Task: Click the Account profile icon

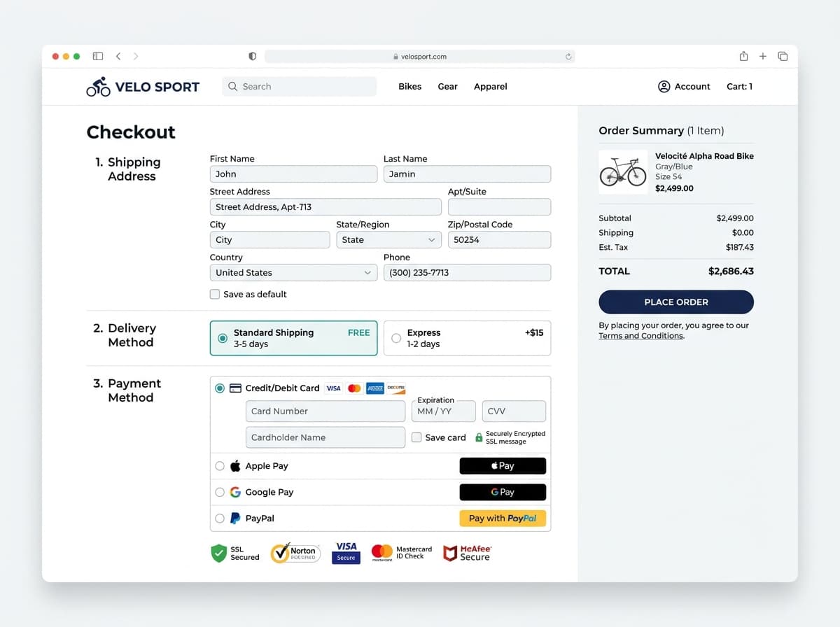Action: pos(664,87)
